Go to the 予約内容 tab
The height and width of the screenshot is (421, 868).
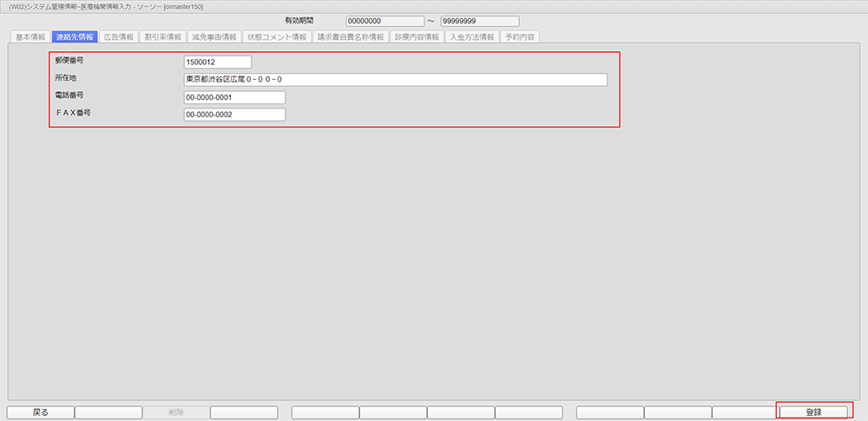click(520, 37)
